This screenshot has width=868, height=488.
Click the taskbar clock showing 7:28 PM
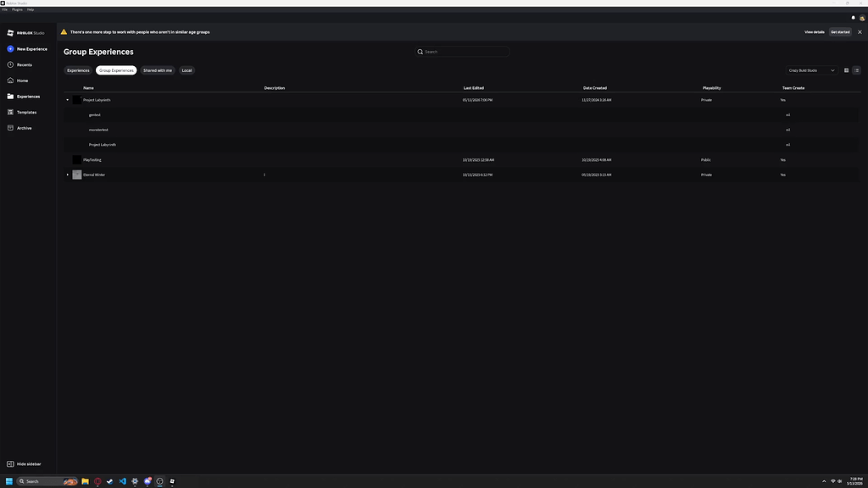pos(855,481)
